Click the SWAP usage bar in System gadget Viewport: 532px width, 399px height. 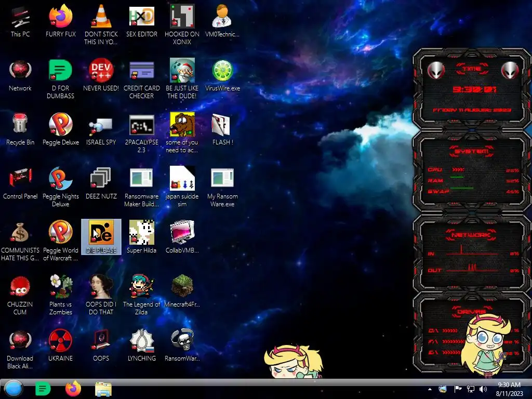pyautogui.click(x=462, y=188)
